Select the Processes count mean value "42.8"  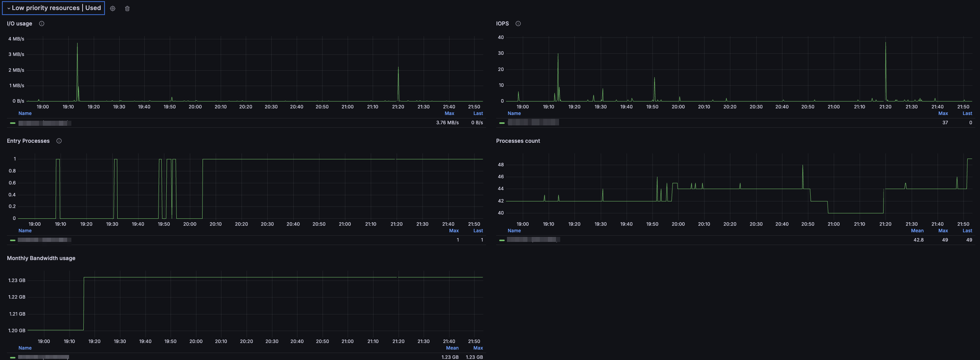[918, 240]
